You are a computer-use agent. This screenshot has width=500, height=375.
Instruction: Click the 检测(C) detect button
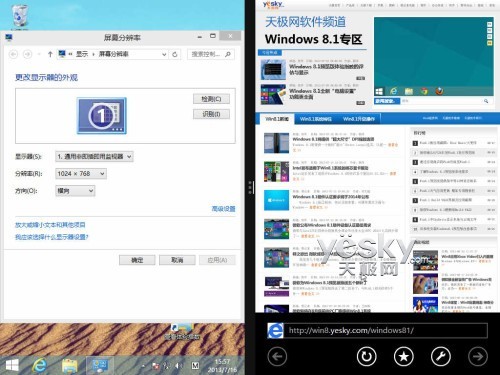point(211,99)
